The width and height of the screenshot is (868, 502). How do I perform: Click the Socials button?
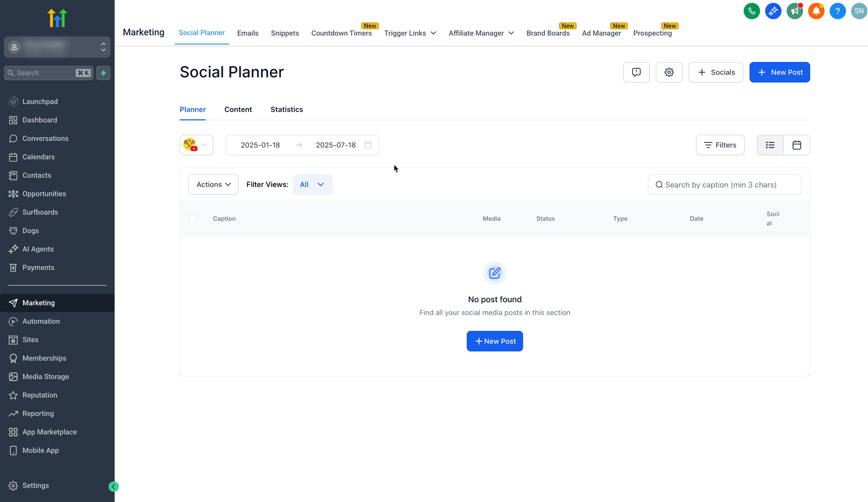point(716,72)
